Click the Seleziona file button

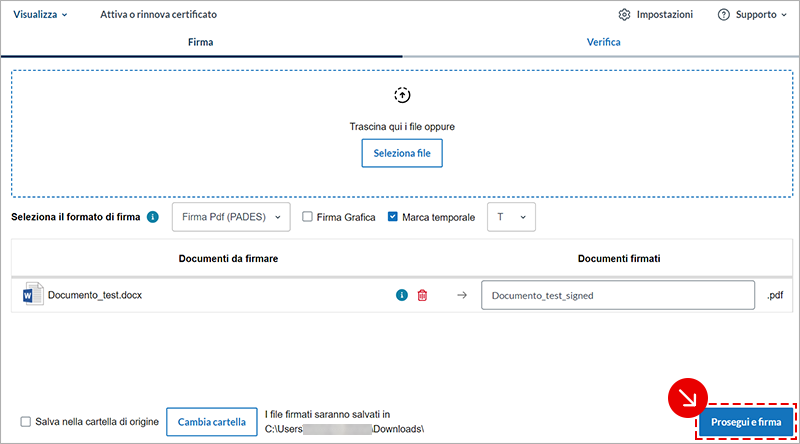[402, 153]
